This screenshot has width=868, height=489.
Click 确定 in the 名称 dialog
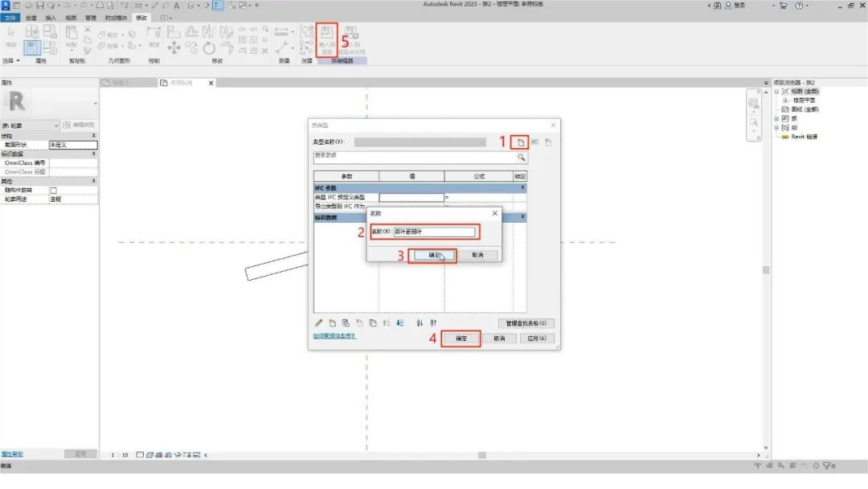pyautogui.click(x=435, y=255)
